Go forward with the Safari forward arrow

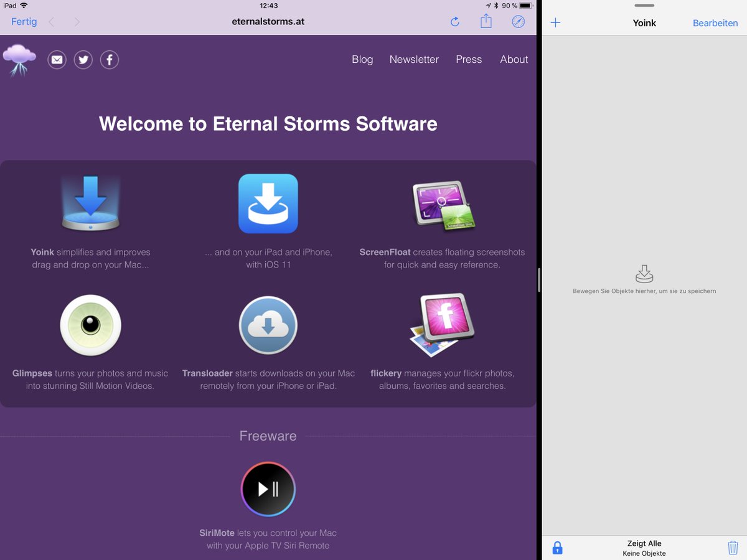77,22
